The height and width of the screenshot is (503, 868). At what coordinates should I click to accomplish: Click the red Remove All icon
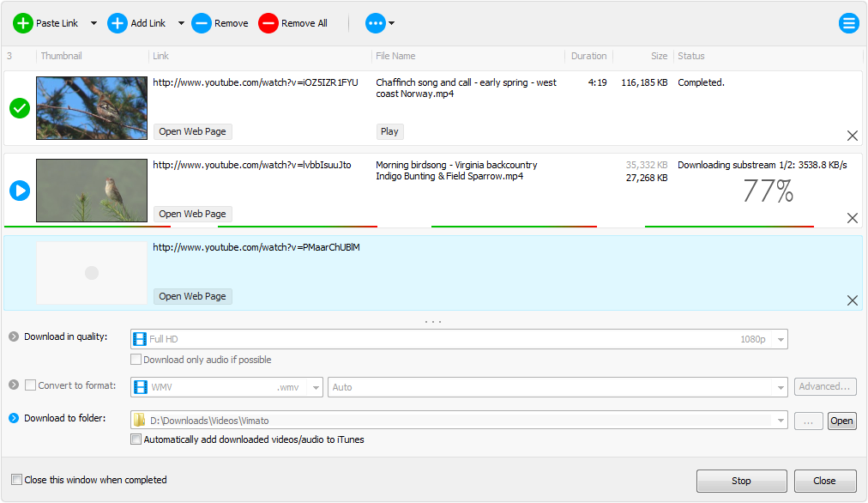pyautogui.click(x=269, y=23)
